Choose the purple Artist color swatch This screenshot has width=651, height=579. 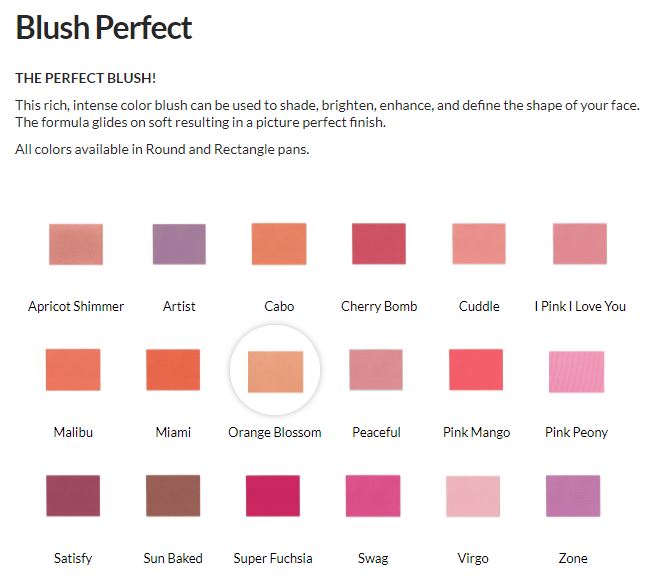click(179, 244)
